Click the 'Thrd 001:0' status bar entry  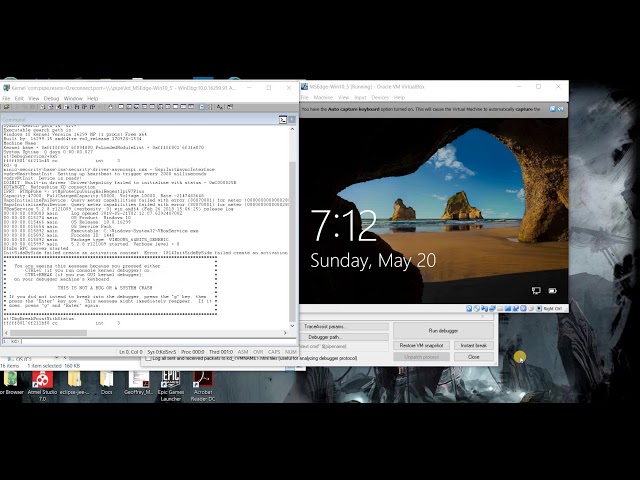tap(221, 352)
